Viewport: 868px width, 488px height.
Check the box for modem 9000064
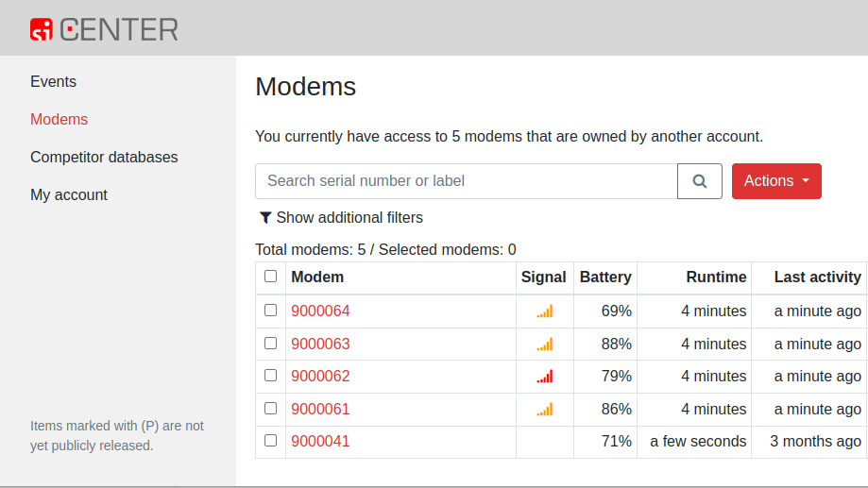click(271, 311)
